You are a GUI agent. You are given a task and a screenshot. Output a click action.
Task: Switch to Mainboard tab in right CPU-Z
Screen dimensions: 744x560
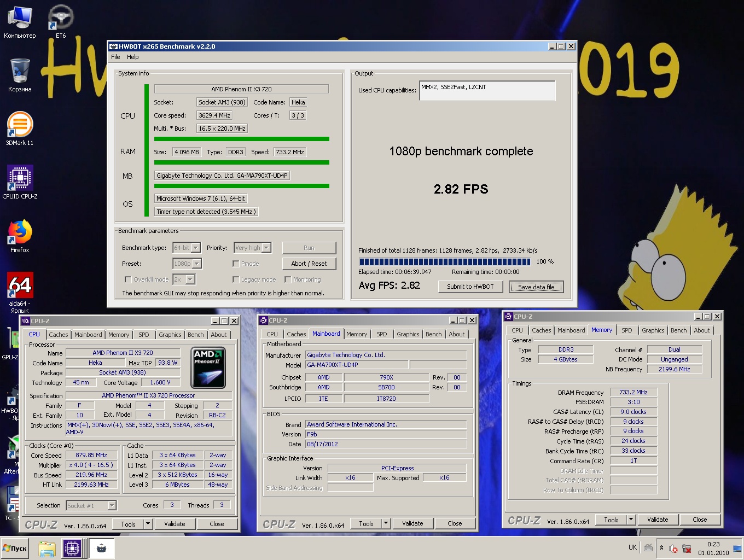coord(571,330)
